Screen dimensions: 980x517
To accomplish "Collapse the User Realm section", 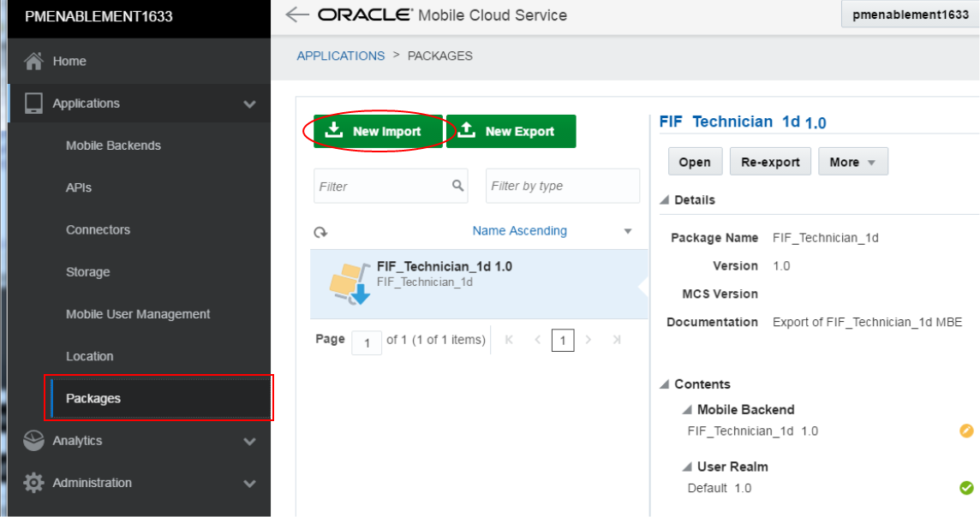I will point(687,466).
